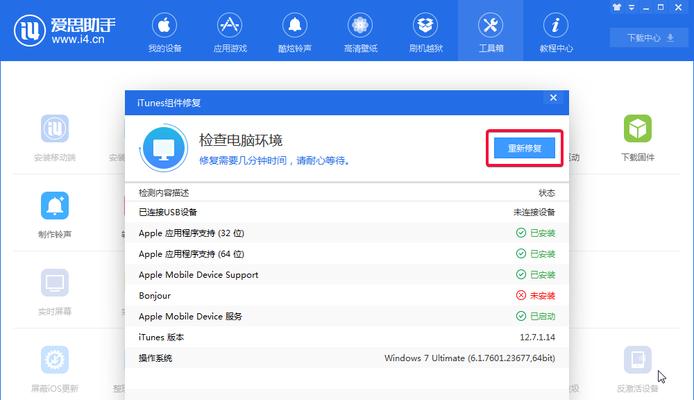Select the 工具箱 toolbox tab
Image resolution: width=694 pixels, height=400 pixels.
point(490,32)
